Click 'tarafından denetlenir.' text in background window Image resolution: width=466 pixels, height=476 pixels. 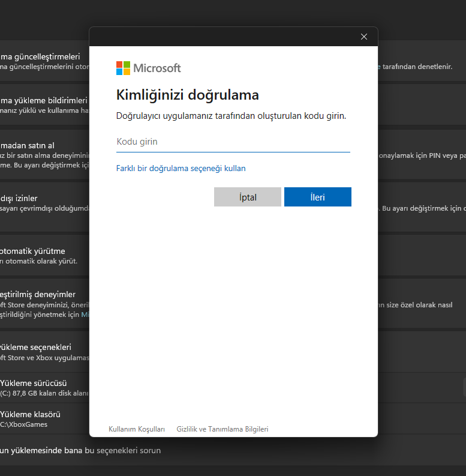click(417, 67)
